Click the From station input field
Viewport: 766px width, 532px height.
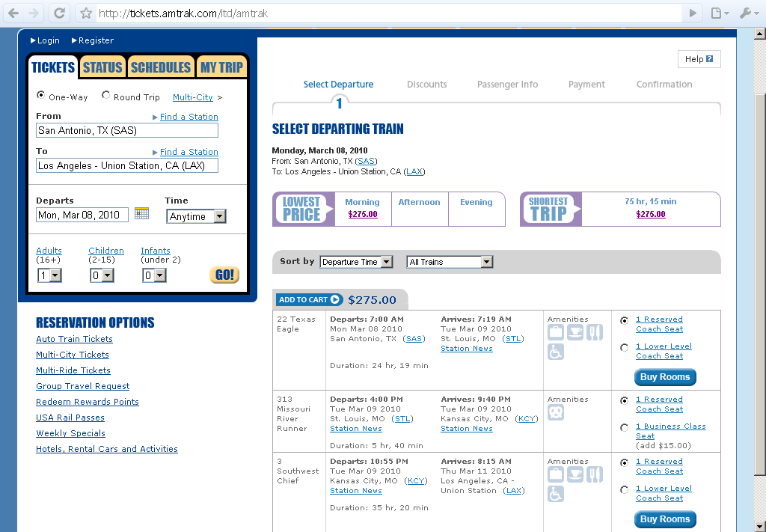(127, 130)
